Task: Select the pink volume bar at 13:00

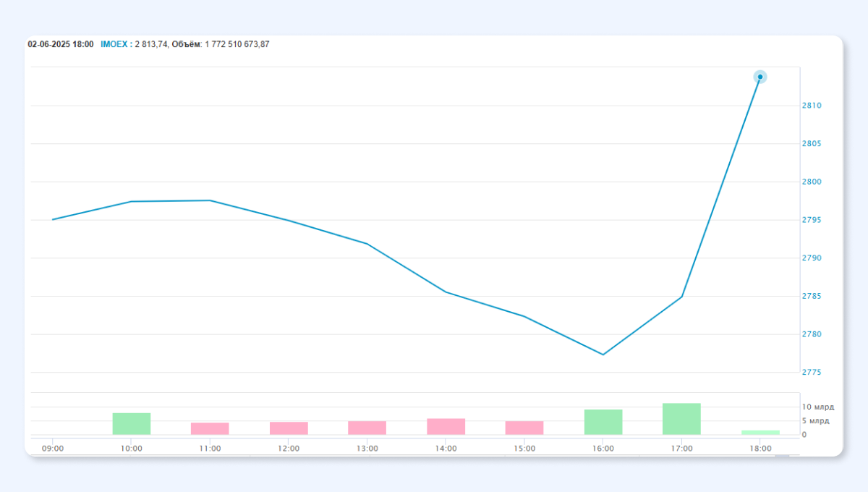Action: point(367,428)
